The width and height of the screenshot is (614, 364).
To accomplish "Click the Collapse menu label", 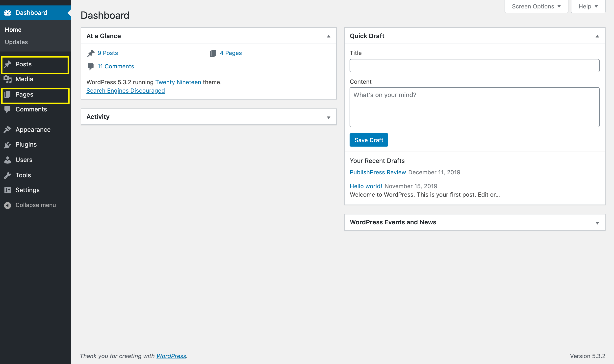I will click(x=36, y=205).
